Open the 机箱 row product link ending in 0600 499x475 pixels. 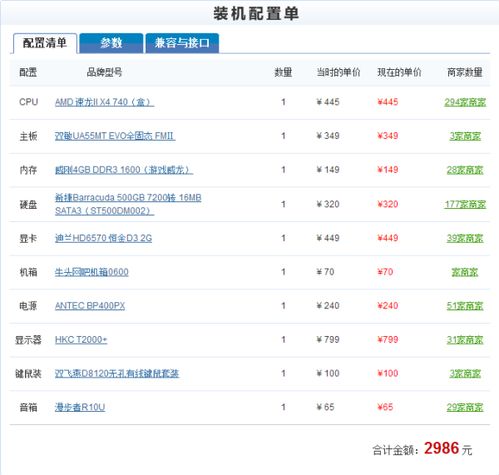pos(92,272)
